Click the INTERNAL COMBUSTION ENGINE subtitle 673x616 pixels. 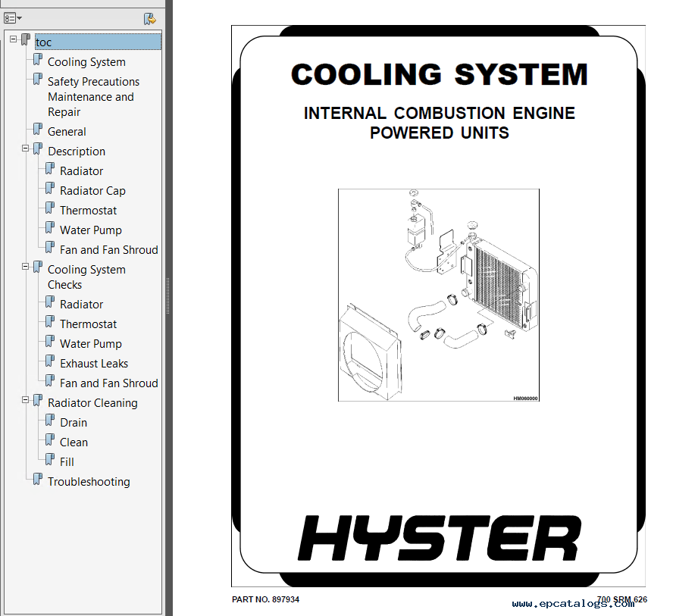440,113
